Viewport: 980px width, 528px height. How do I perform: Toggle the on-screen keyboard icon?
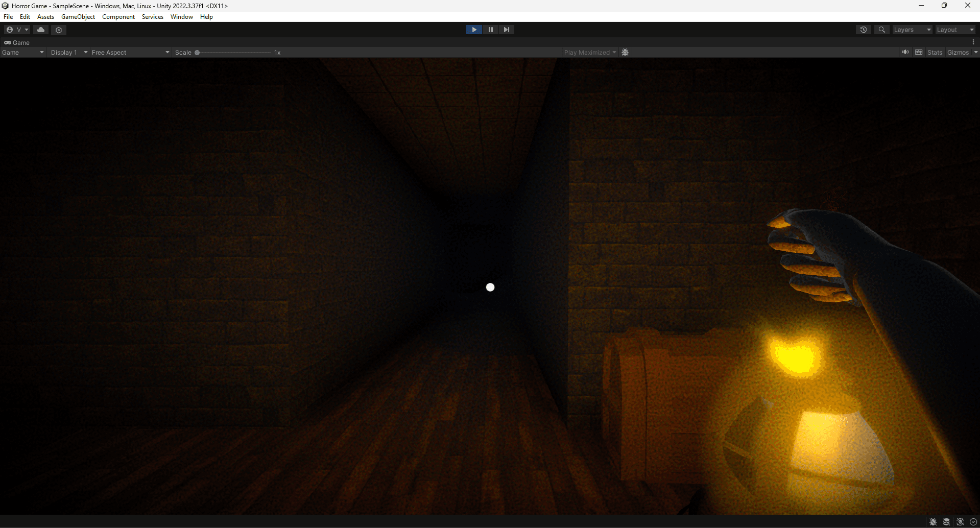(919, 52)
